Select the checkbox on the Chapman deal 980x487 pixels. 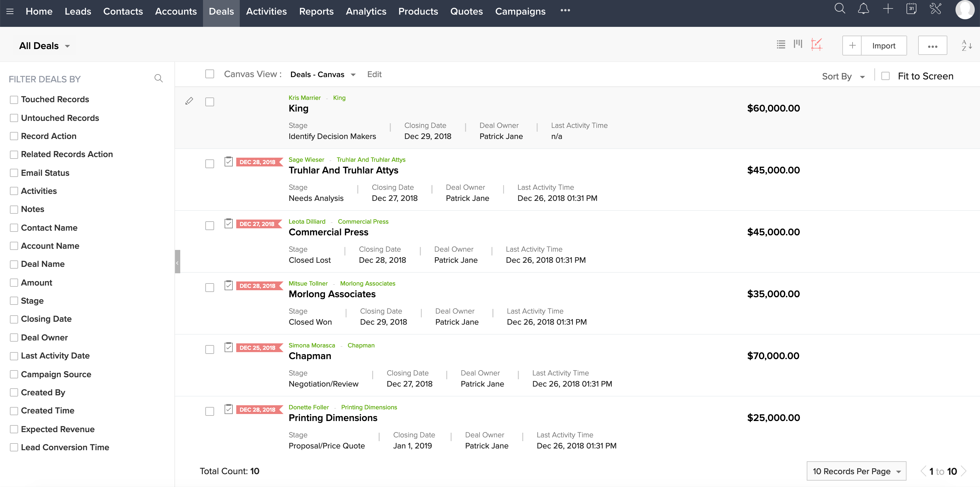click(210, 349)
